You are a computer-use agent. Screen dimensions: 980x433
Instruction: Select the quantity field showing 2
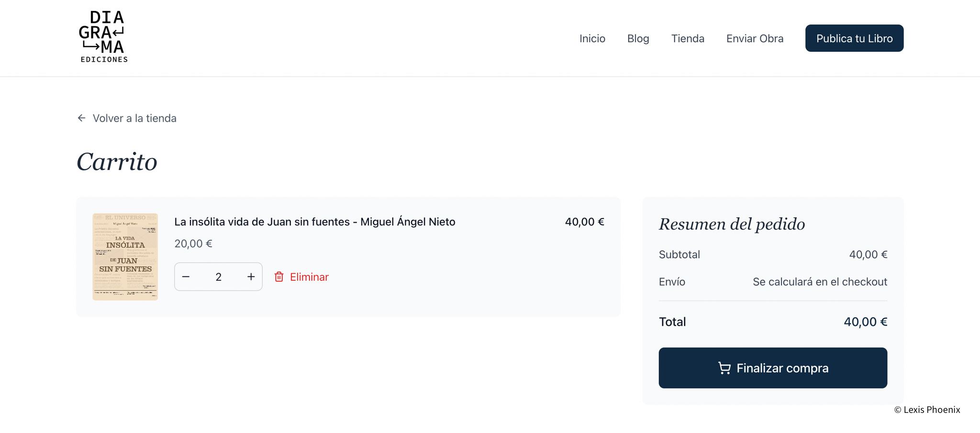(x=219, y=277)
